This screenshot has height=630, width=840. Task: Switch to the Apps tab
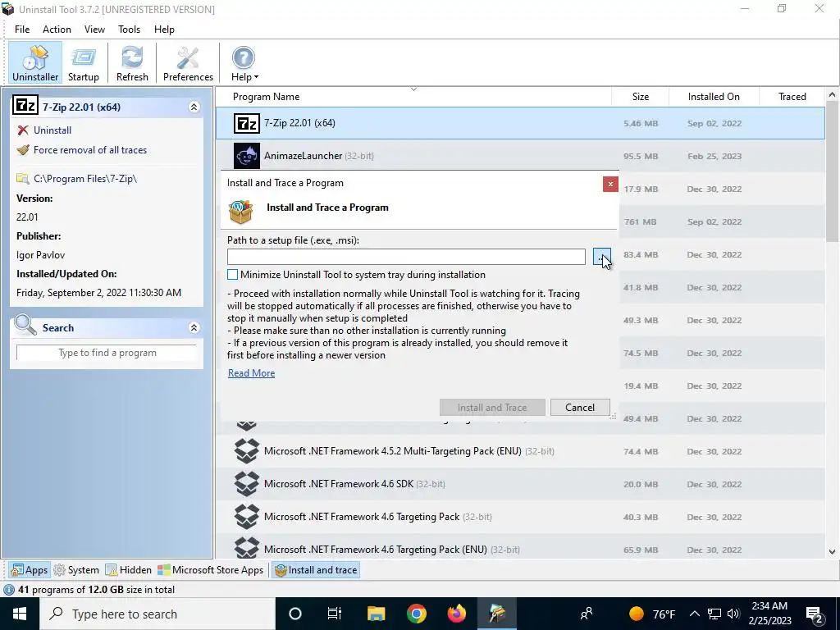point(30,570)
